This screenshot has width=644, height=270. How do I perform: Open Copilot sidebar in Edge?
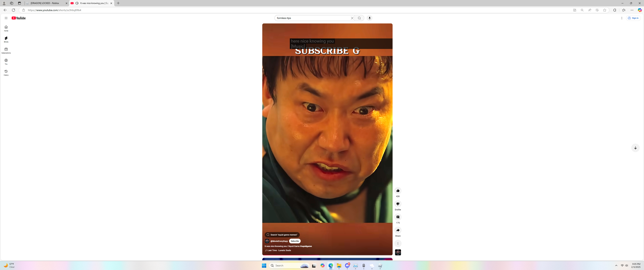pyautogui.click(x=640, y=10)
